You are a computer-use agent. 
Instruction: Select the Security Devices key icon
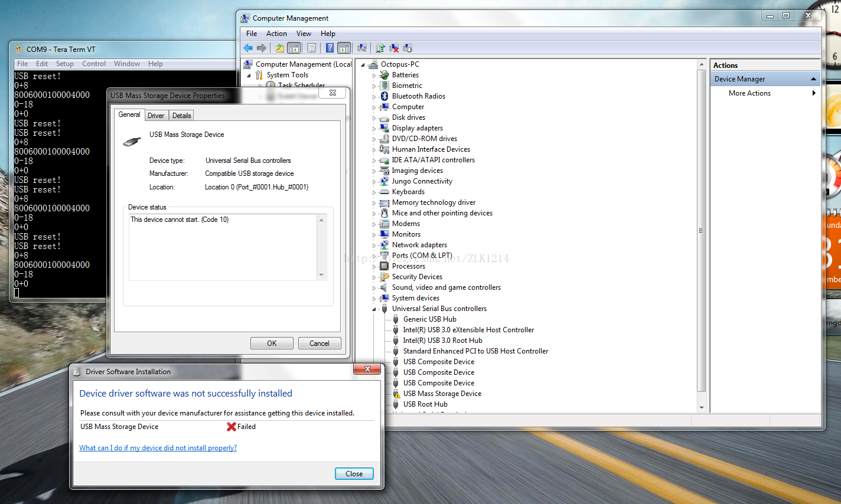(x=384, y=277)
